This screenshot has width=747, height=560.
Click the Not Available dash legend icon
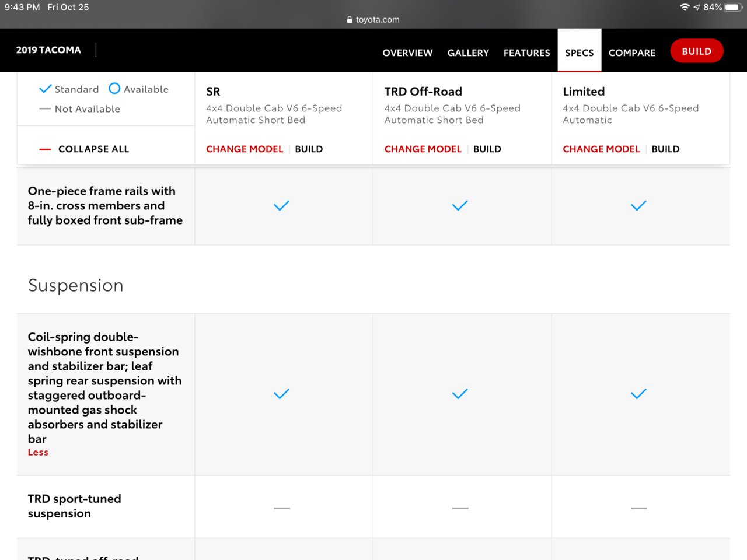45,108
